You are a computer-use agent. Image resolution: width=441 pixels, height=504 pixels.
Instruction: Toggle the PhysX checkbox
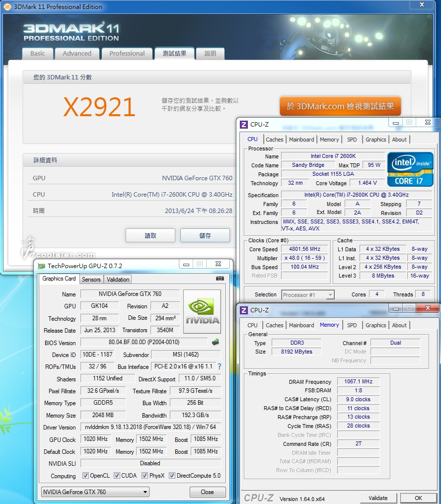pyautogui.click(x=145, y=475)
